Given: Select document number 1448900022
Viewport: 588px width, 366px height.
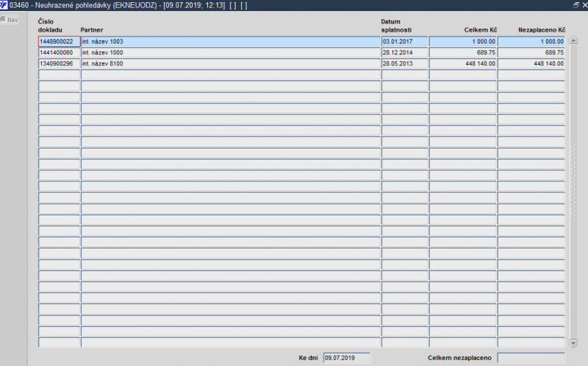Looking at the screenshot, I should point(60,41).
